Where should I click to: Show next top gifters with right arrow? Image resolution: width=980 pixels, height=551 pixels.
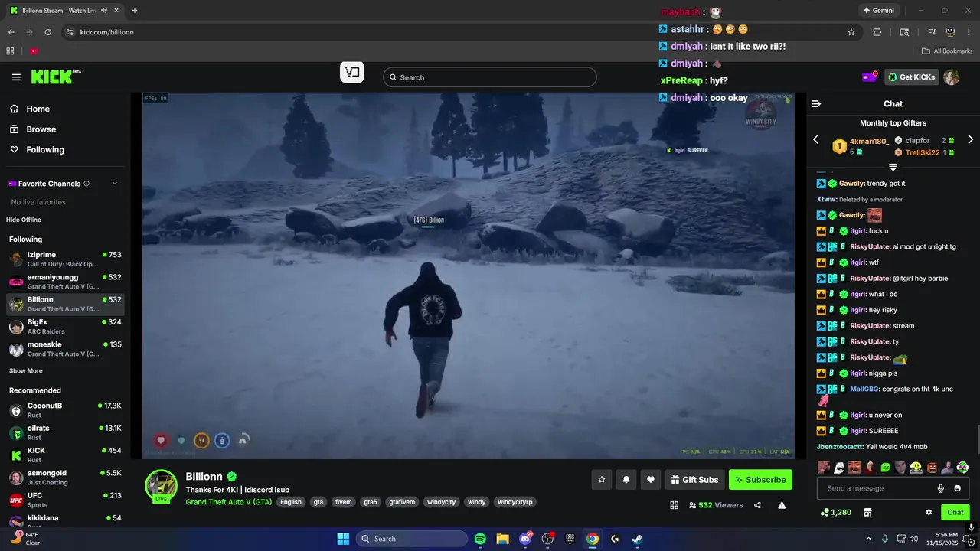tap(970, 140)
